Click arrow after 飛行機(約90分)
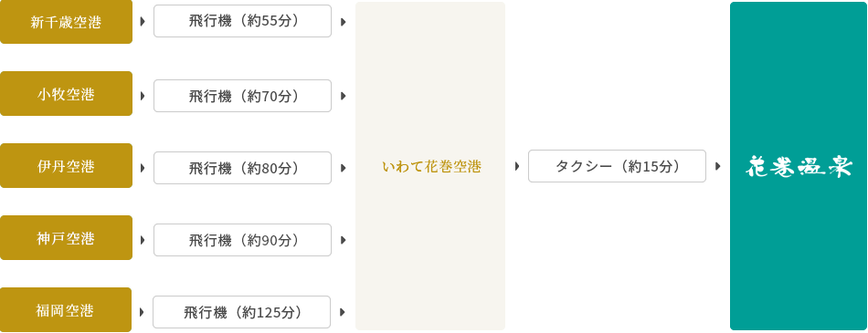The image size is (868, 333). tap(344, 240)
